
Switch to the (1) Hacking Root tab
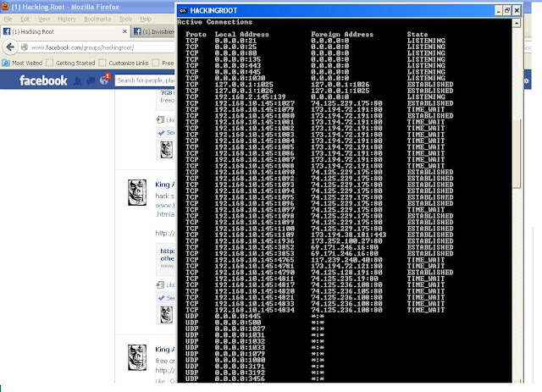click(x=65, y=31)
